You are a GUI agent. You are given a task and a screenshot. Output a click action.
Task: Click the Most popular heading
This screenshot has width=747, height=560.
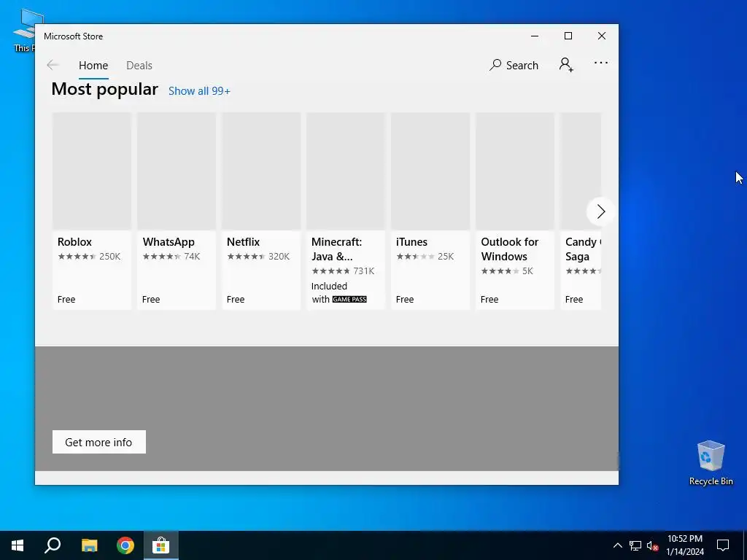[x=104, y=90]
